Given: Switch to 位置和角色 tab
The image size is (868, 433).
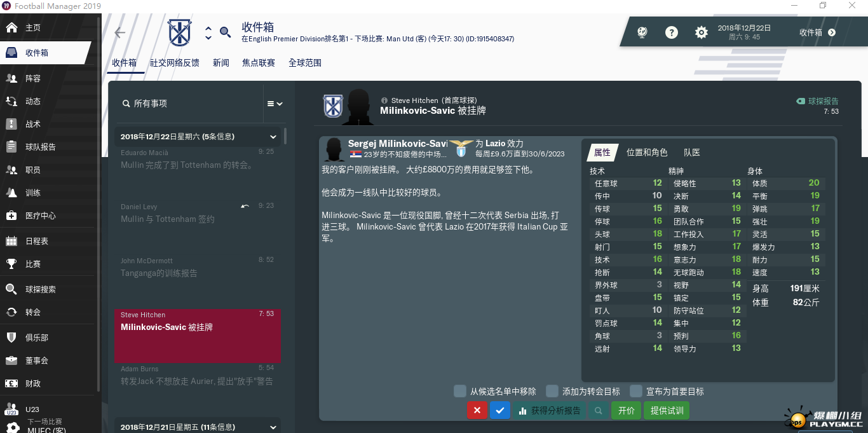Looking at the screenshot, I should pos(647,153).
